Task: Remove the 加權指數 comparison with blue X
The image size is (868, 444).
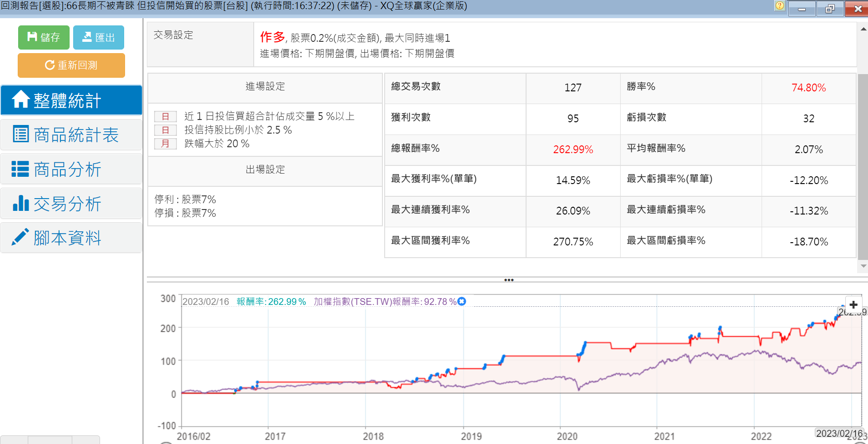Action: point(462,301)
